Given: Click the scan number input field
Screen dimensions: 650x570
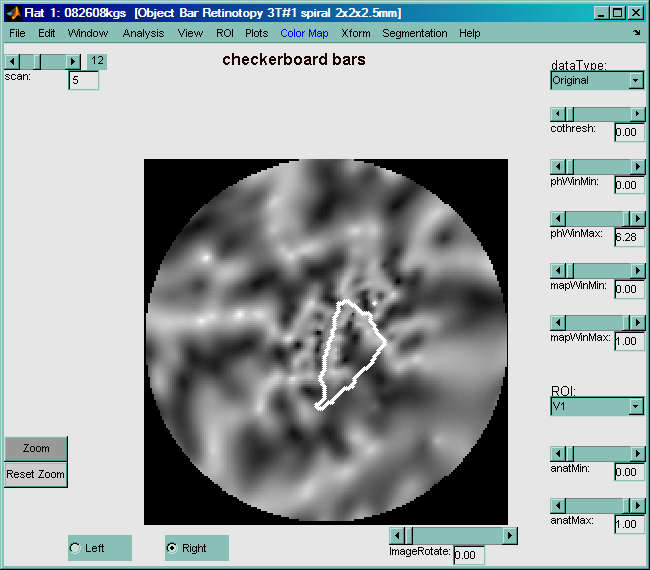Looking at the screenshot, I should (x=83, y=80).
